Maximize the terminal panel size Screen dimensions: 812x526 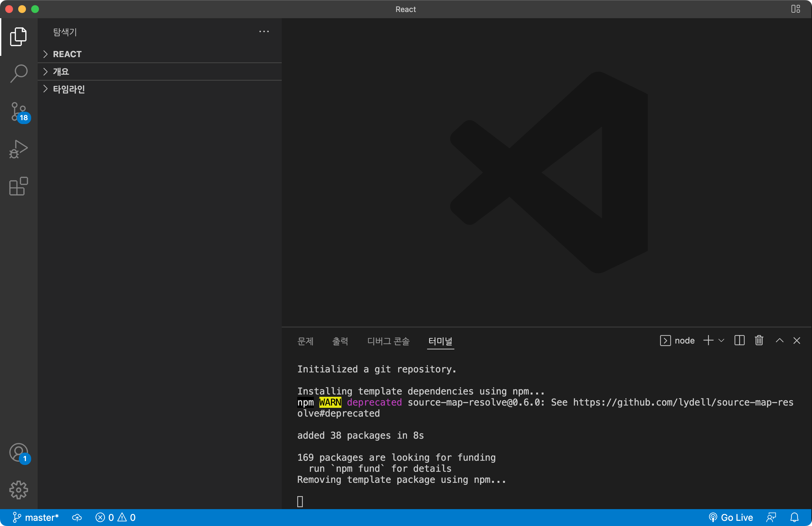point(779,340)
